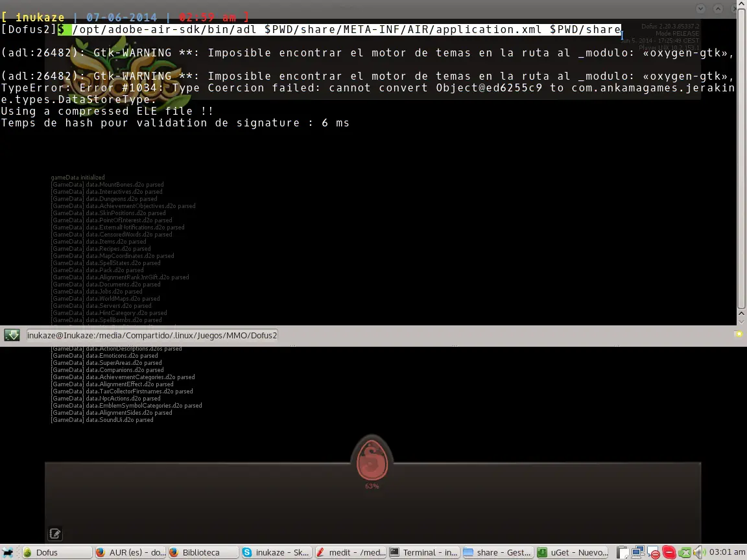Switch to Terminal window in taskbar
The width and height of the screenshot is (747, 560).
tap(423, 552)
